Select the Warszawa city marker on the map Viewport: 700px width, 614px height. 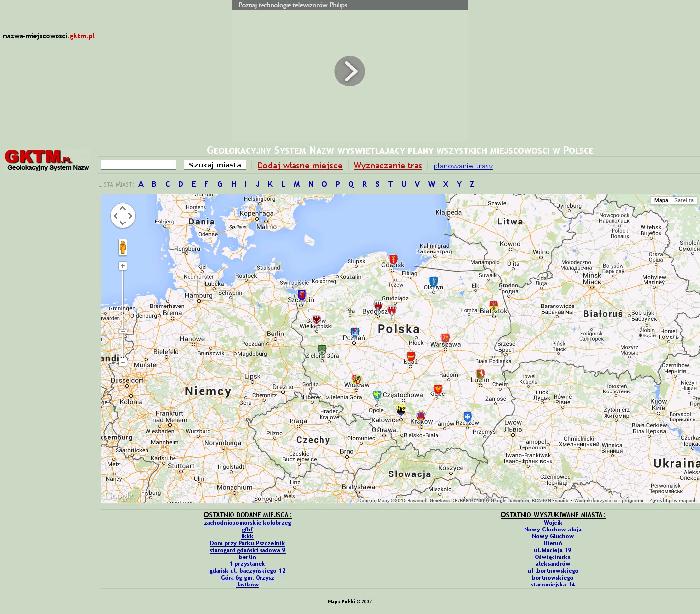pyautogui.click(x=445, y=338)
